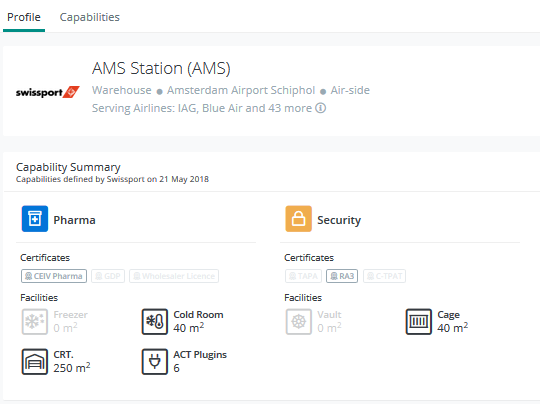Click the orange Security lock icon
This screenshot has height=404, width=540.
click(299, 219)
